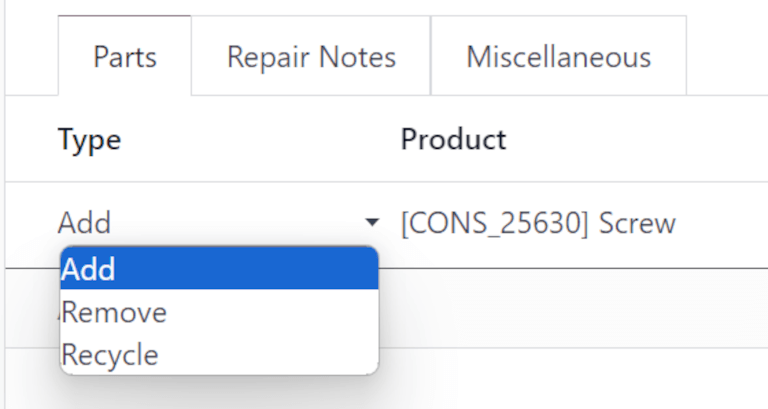Click the Product column header

click(453, 139)
